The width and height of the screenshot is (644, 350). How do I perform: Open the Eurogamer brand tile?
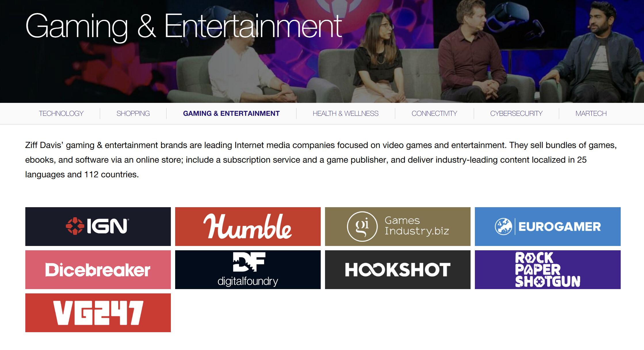coord(548,226)
